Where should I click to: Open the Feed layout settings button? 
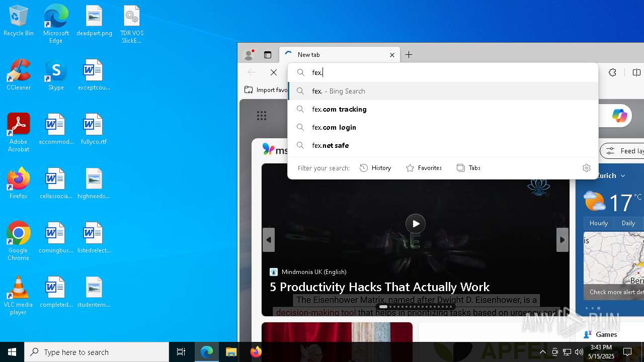point(622,151)
